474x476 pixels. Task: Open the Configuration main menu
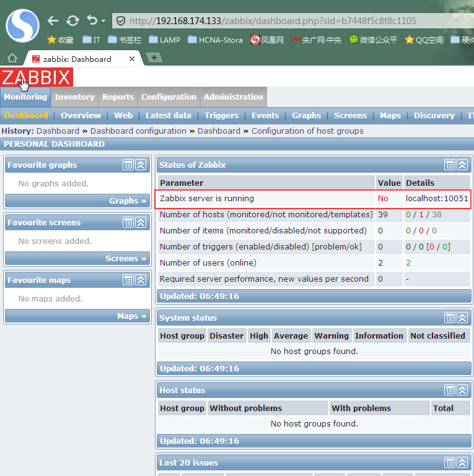[x=169, y=97]
